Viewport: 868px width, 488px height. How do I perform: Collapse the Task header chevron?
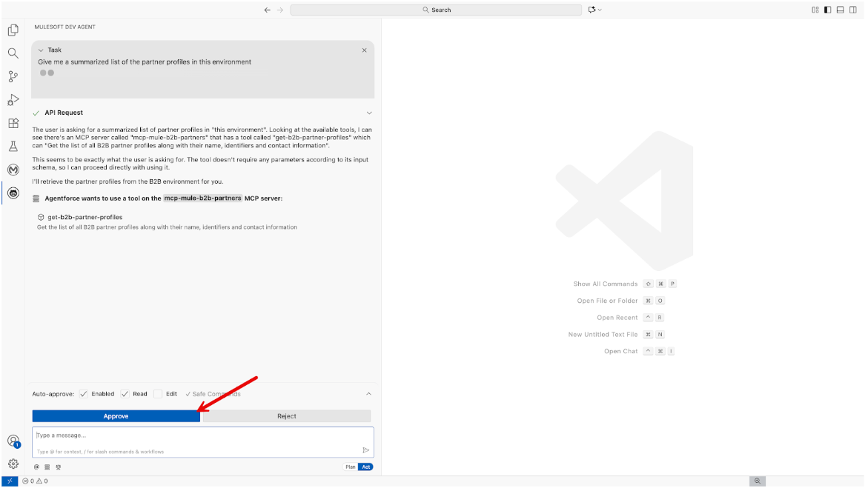[x=41, y=50]
